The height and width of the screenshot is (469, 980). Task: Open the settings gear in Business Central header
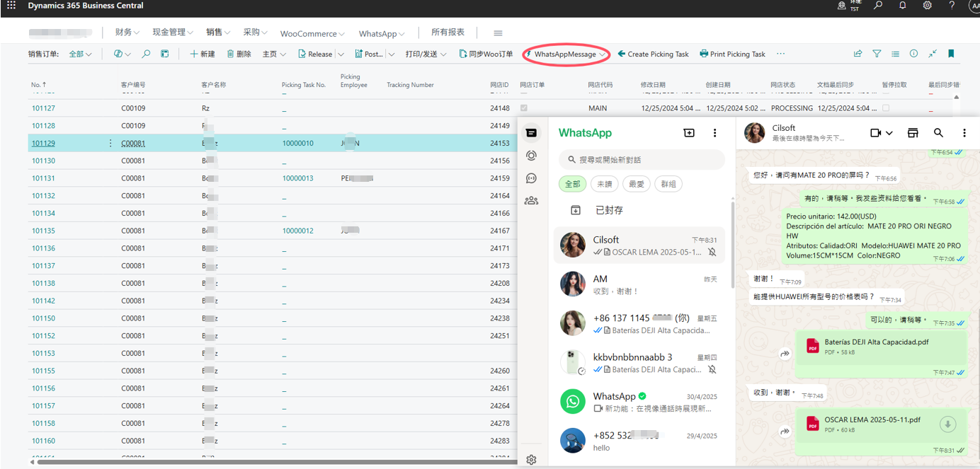(927, 6)
